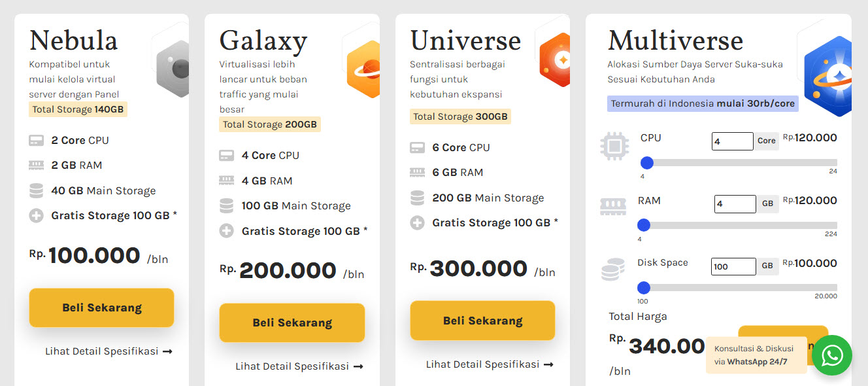This screenshot has height=386, width=868.
Task: Click the CPU core slider handle
Action: coord(647,163)
